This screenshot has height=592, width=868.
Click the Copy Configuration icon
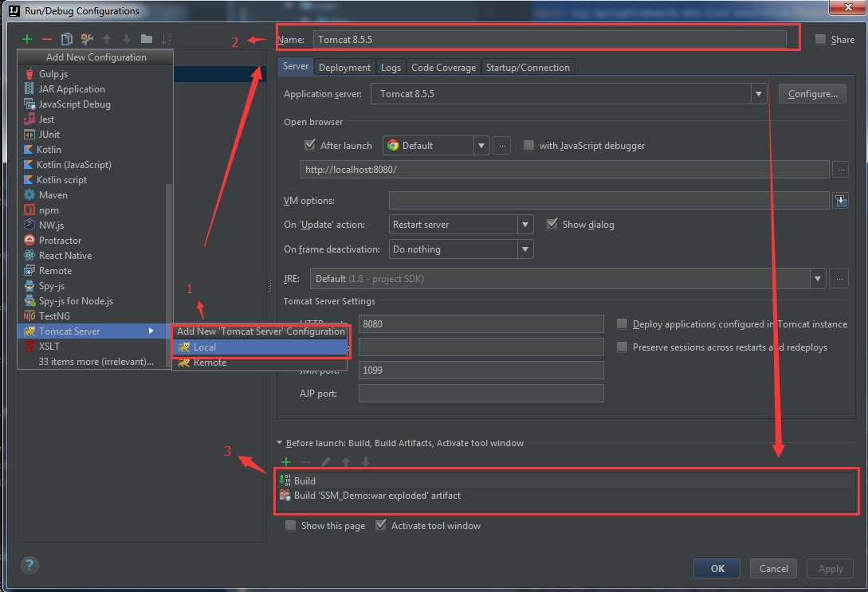click(66, 39)
